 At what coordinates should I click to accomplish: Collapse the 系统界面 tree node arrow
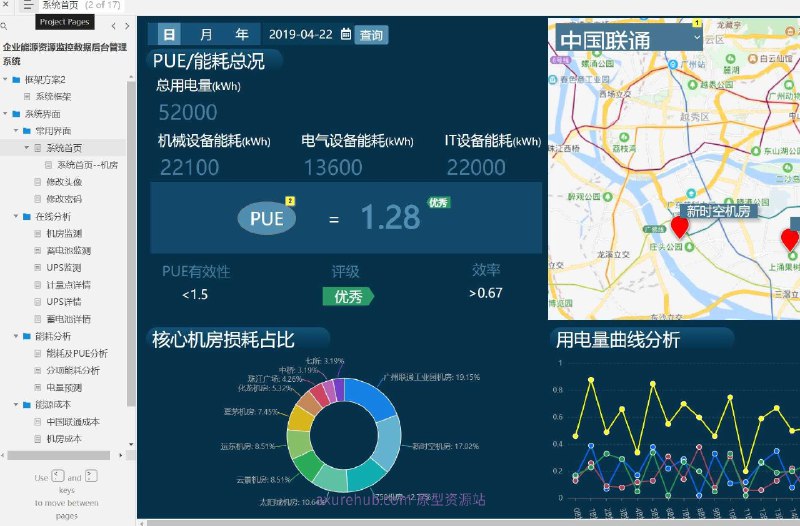click(x=5, y=114)
